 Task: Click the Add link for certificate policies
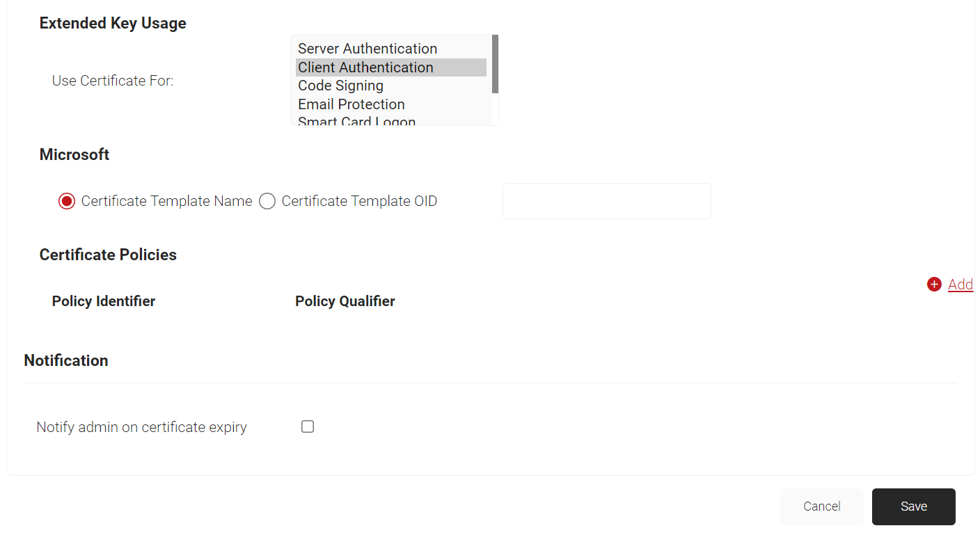click(961, 285)
